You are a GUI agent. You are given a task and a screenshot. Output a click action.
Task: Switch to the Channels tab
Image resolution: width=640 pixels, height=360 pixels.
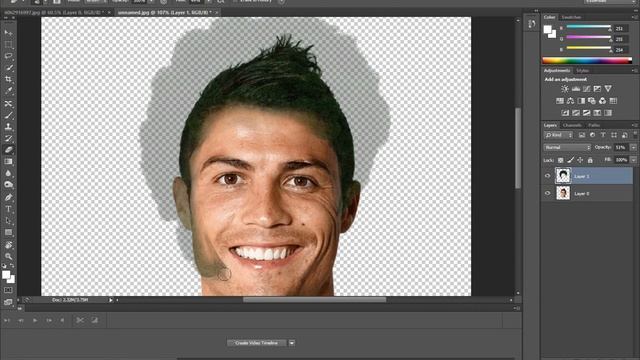572,125
